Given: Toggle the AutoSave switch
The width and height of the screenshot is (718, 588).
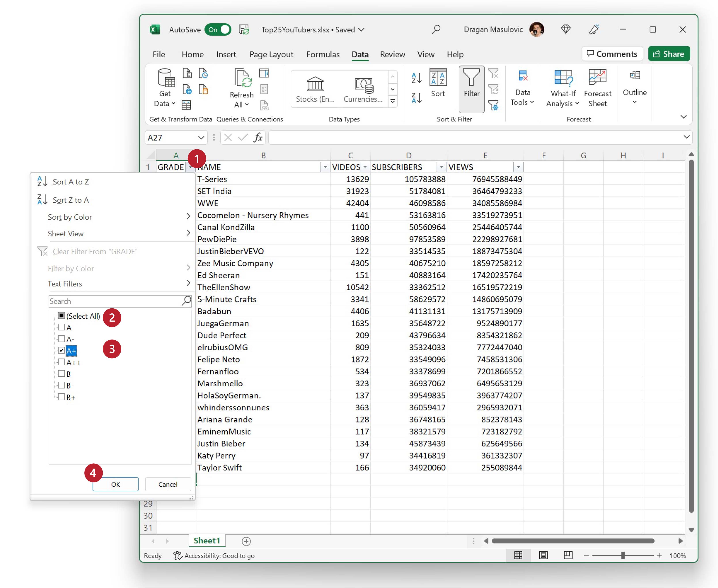Looking at the screenshot, I should 218,30.
